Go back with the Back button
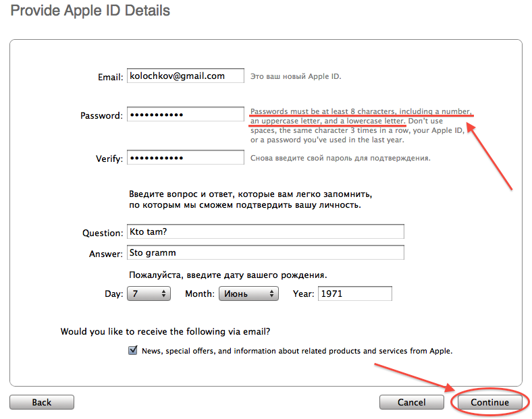 point(42,402)
